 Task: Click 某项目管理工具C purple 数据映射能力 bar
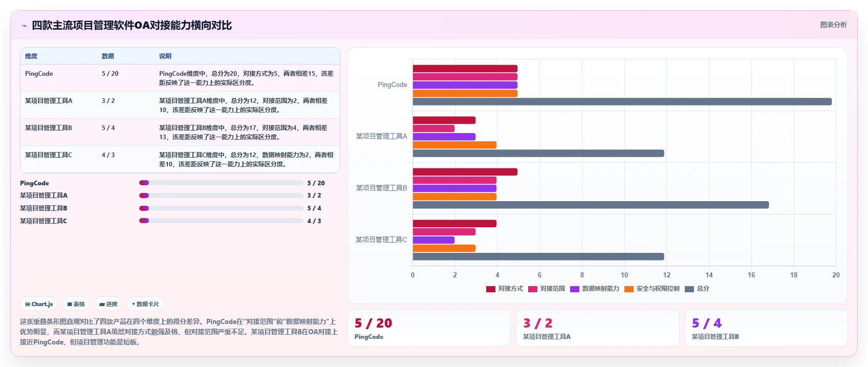(x=433, y=240)
